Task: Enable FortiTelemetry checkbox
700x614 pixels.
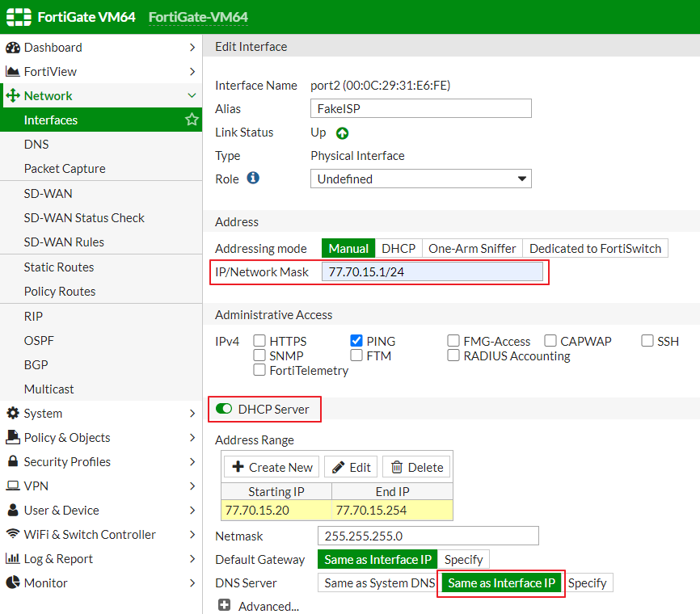Action: click(259, 370)
